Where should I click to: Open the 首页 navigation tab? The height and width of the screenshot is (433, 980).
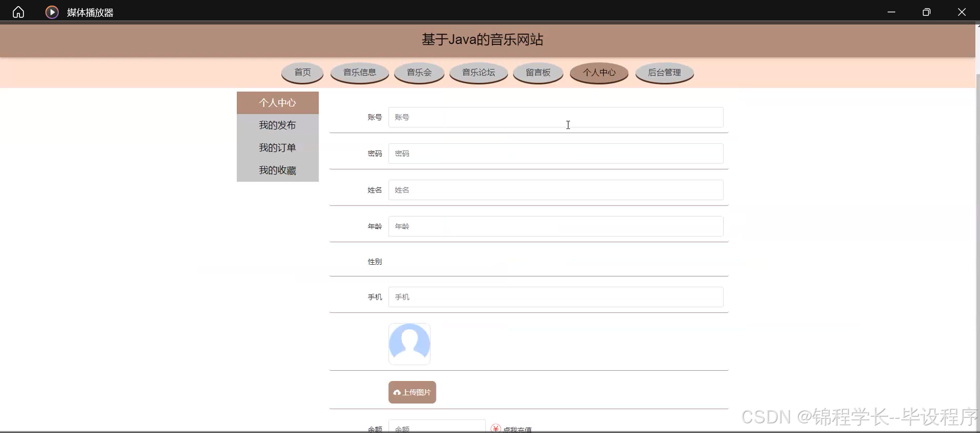tap(303, 72)
